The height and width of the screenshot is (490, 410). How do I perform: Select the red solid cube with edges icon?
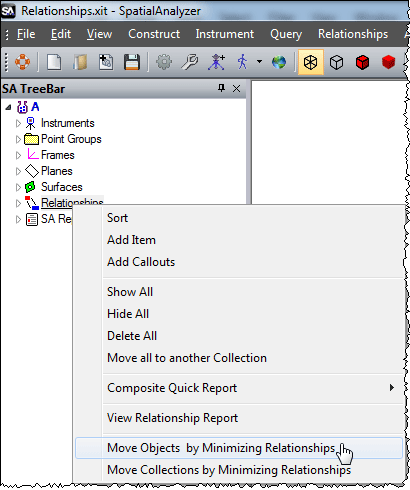[x=362, y=62]
